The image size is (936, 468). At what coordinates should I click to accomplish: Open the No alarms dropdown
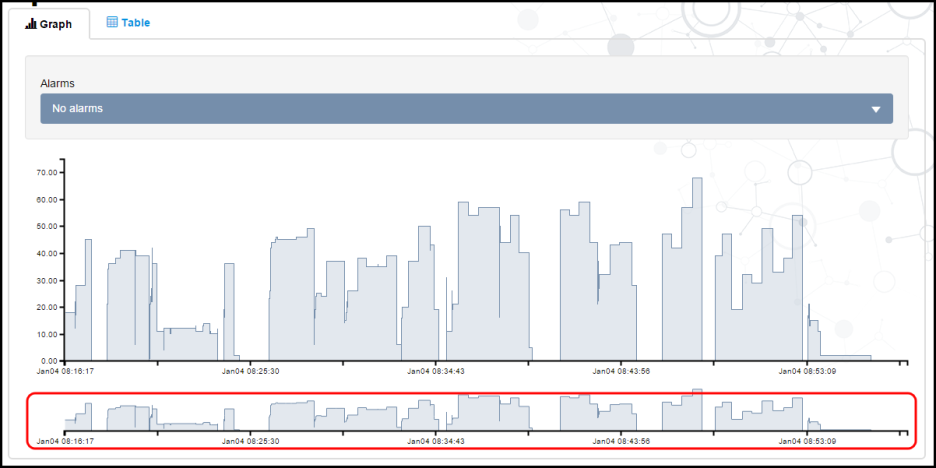click(466, 109)
